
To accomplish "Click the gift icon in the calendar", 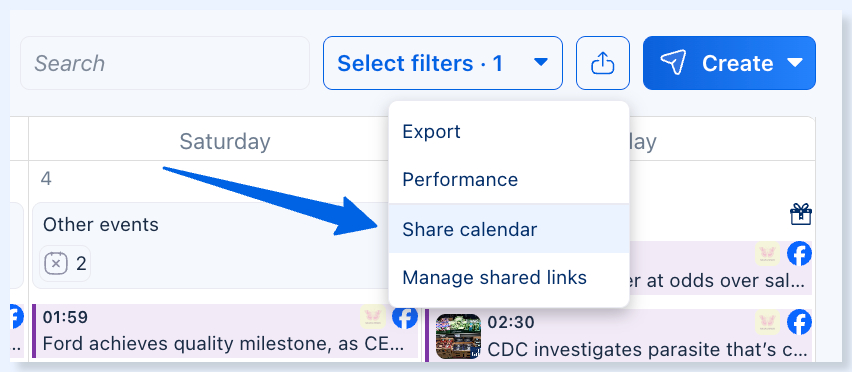I will (801, 214).
